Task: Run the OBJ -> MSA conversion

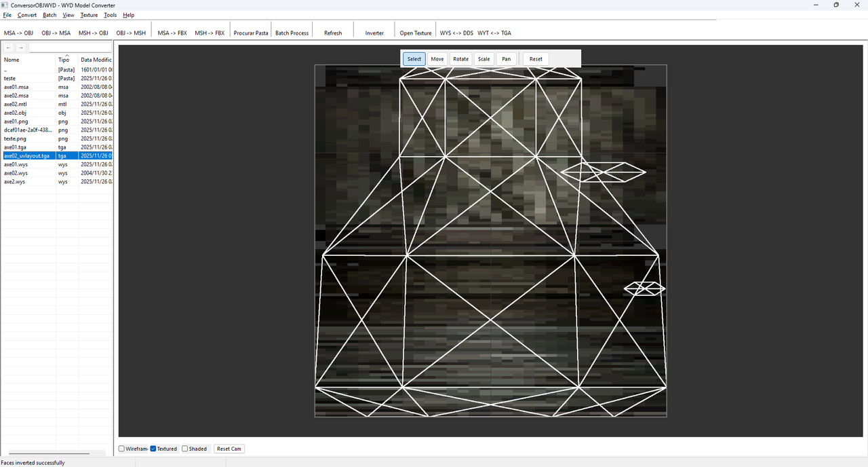Action: click(x=56, y=33)
